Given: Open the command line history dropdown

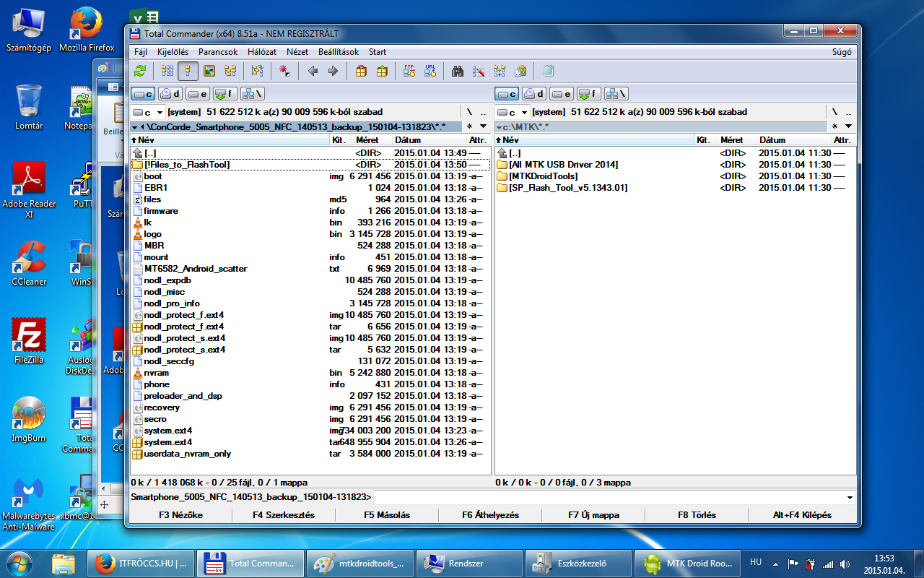Looking at the screenshot, I should [x=850, y=497].
